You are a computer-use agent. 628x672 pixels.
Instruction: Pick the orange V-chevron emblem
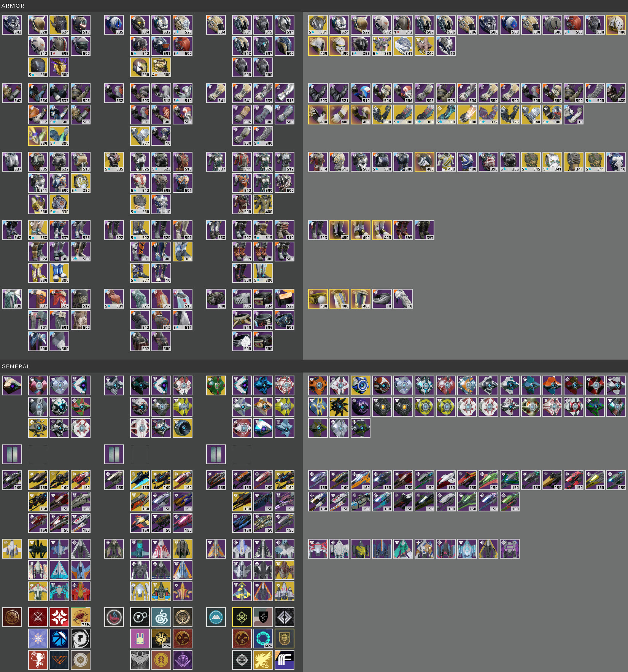59,660
